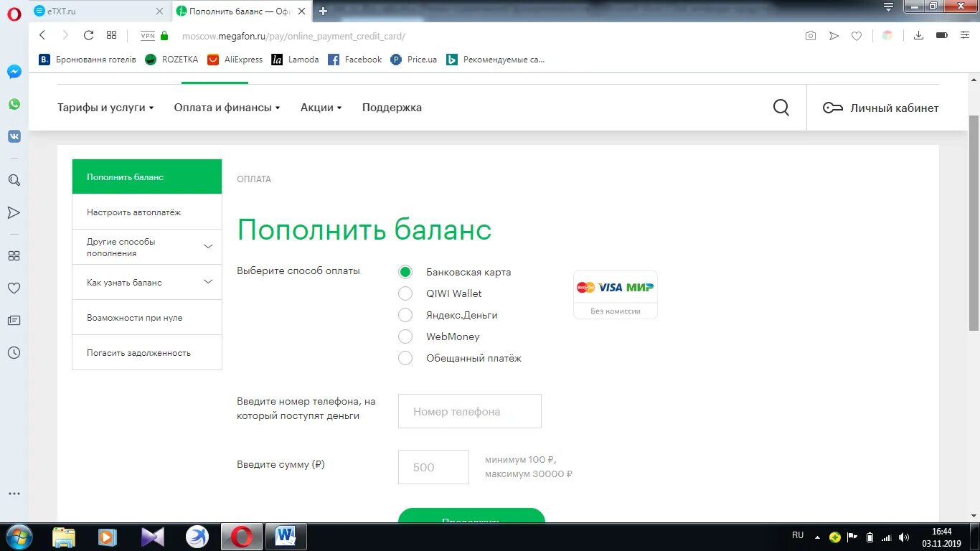Open the personal news flow arrow icon
Image resolution: width=980 pixels, height=551 pixels.
14,212
